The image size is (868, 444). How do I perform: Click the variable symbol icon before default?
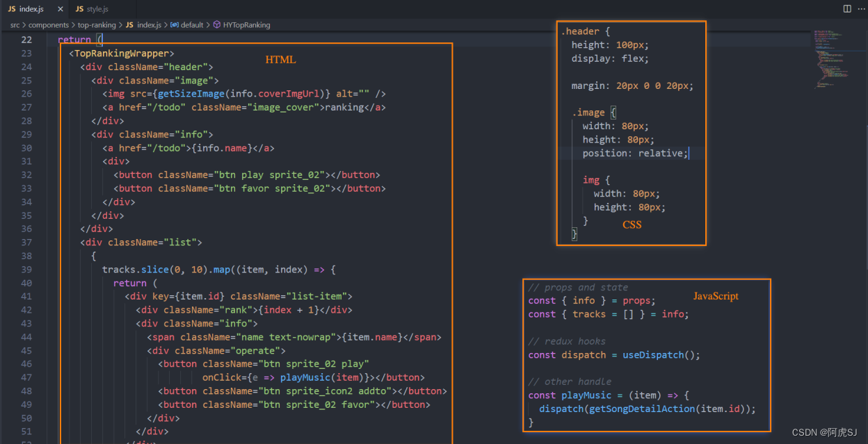(174, 25)
